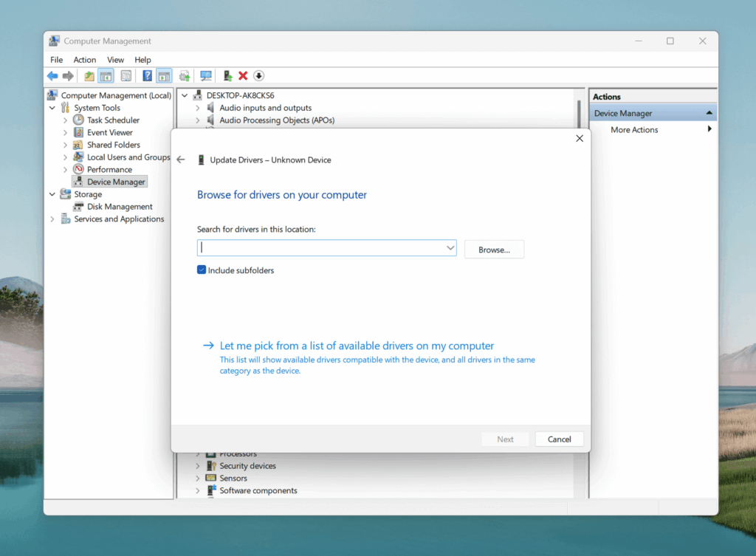
Task: Open the View menu
Action: click(x=115, y=60)
